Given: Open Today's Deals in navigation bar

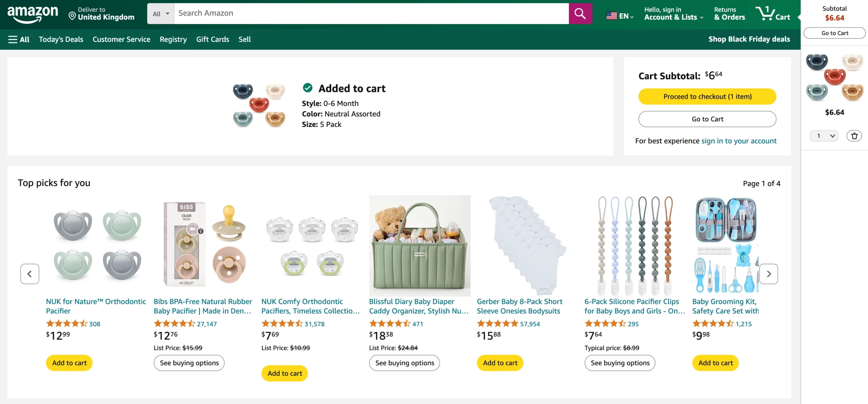Looking at the screenshot, I should tap(61, 39).
